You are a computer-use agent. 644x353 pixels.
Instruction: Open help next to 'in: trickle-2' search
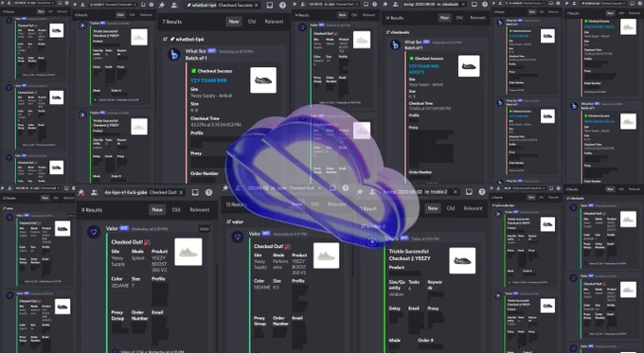tap(482, 192)
